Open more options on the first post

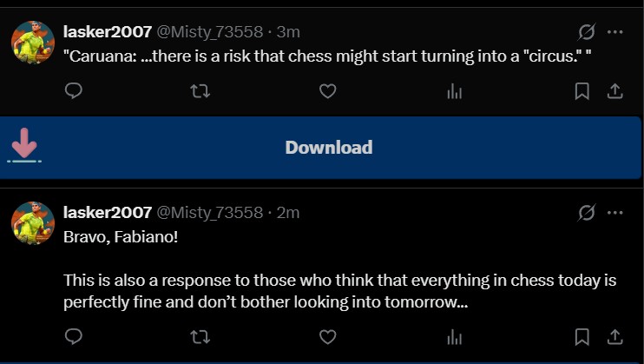(615, 32)
